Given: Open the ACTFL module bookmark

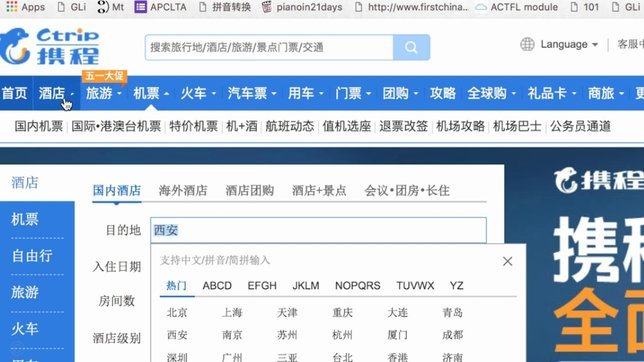Looking at the screenshot, I should 517,7.
